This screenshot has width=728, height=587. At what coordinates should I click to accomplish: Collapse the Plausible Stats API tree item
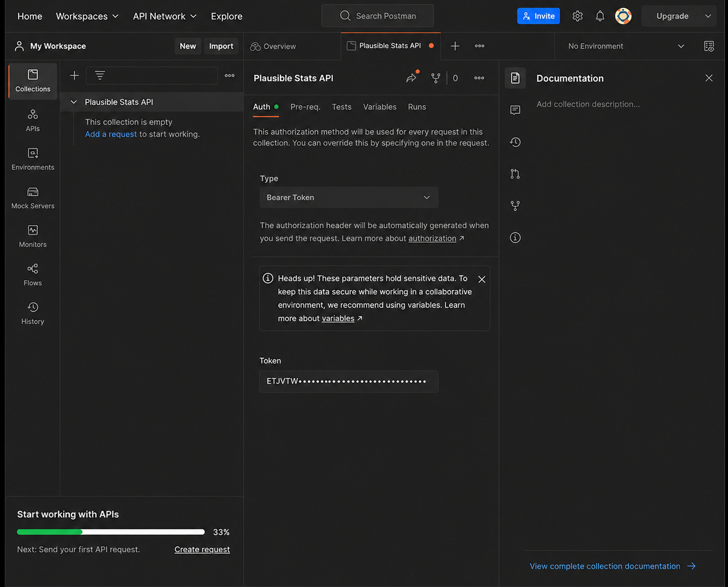tap(73, 102)
